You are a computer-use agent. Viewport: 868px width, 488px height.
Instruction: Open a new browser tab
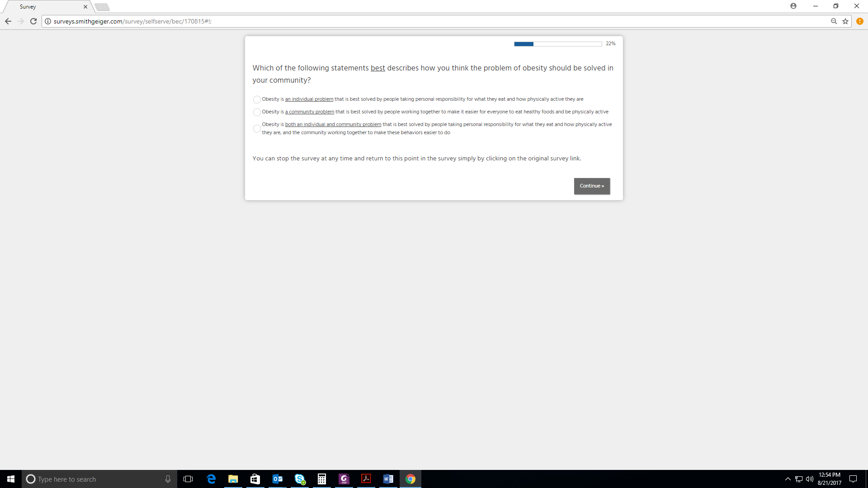[x=102, y=7]
